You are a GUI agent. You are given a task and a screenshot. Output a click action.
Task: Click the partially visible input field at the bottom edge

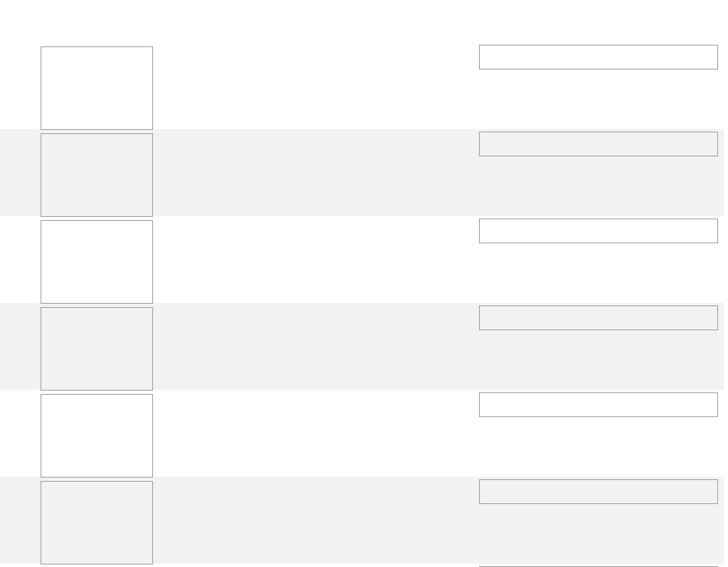(x=598, y=565)
